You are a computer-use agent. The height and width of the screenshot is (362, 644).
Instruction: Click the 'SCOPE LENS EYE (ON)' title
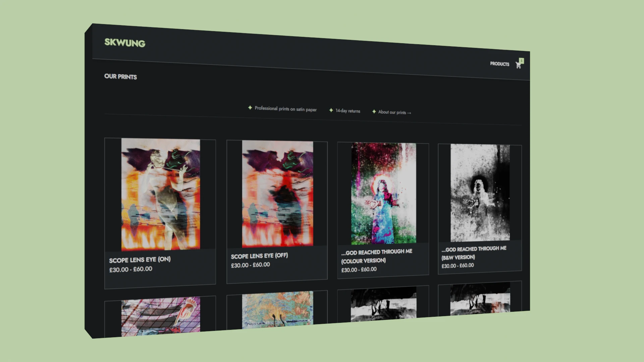[140, 260]
